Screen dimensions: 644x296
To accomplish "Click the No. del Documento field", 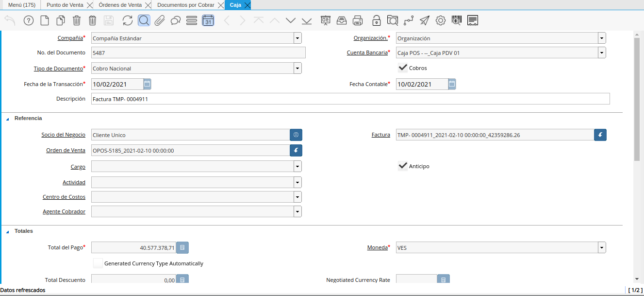I will click(x=198, y=52).
